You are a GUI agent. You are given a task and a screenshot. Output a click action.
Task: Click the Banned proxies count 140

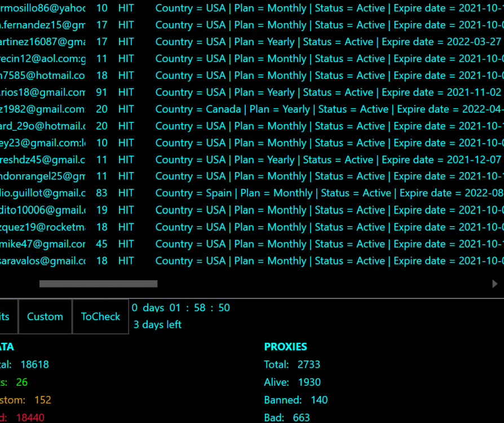319,399
